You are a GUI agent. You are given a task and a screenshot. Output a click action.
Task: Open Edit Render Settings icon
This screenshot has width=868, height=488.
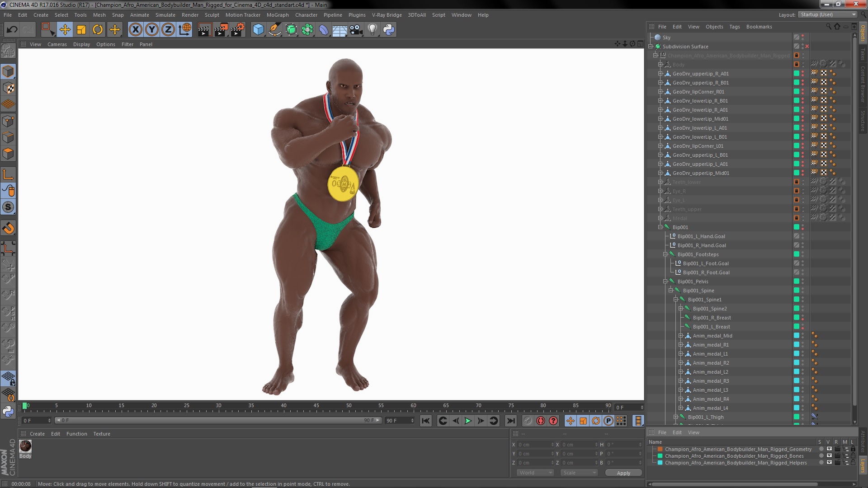coord(238,30)
